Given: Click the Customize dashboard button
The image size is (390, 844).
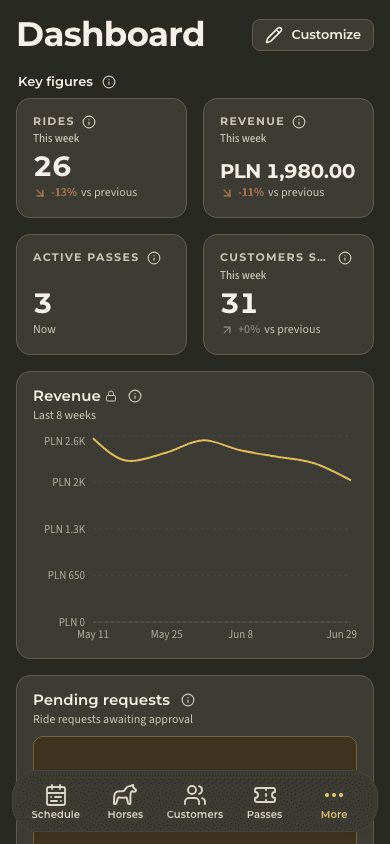Looking at the screenshot, I should (x=313, y=35).
